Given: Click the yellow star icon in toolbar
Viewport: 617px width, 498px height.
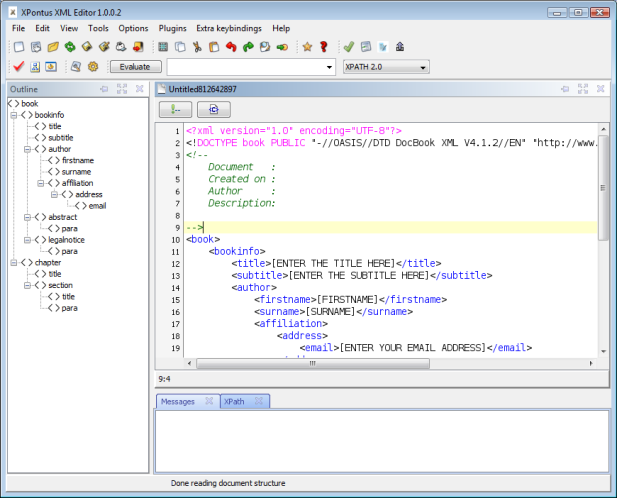Looking at the screenshot, I should point(307,47).
